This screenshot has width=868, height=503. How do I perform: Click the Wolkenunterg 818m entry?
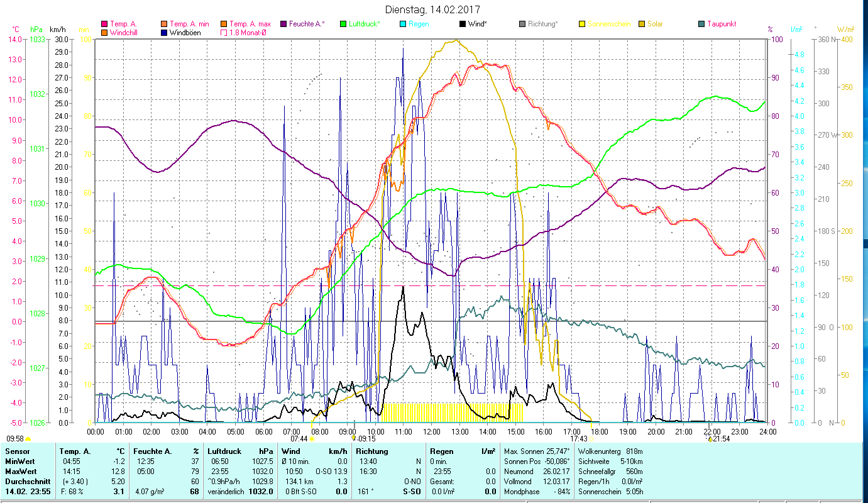[x=609, y=451]
